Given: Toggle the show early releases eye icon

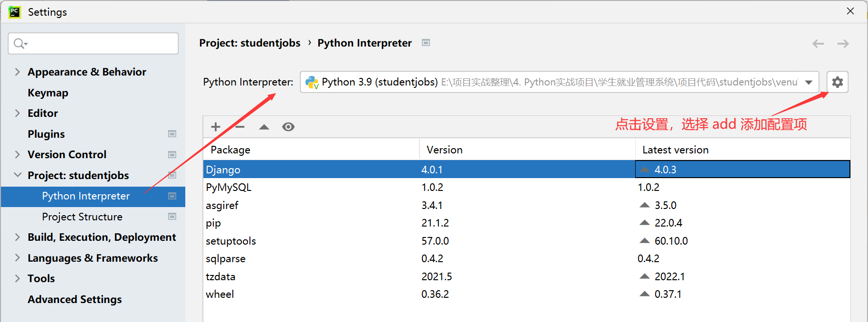Looking at the screenshot, I should pos(288,127).
